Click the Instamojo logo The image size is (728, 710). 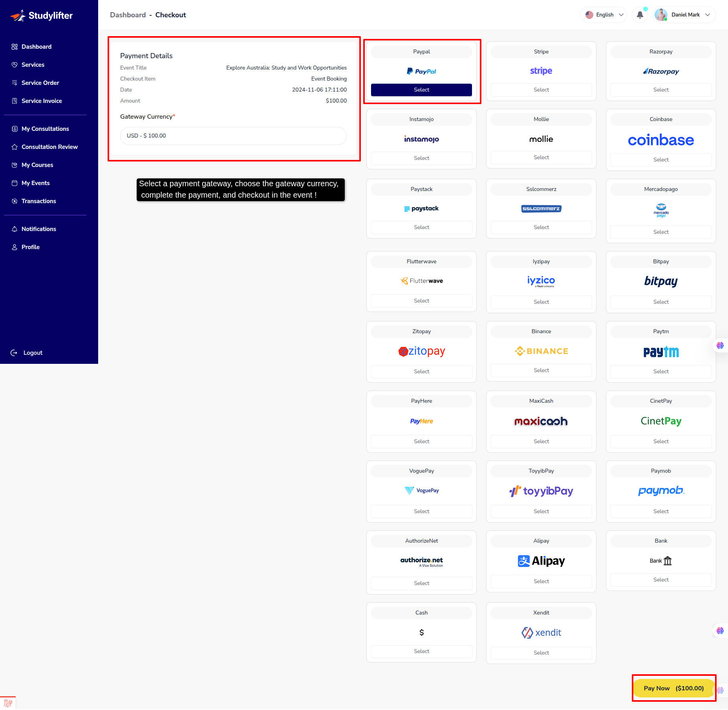coord(421,139)
